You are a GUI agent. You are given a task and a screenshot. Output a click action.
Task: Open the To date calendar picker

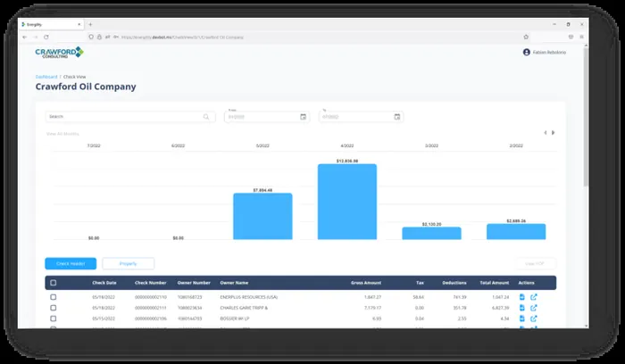(x=397, y=117)
